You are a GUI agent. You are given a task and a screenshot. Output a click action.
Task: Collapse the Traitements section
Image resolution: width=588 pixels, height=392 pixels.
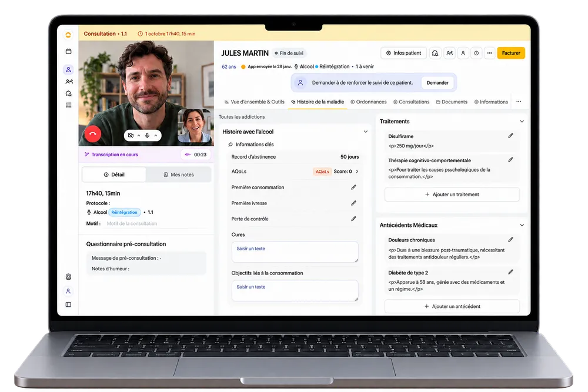522,122
